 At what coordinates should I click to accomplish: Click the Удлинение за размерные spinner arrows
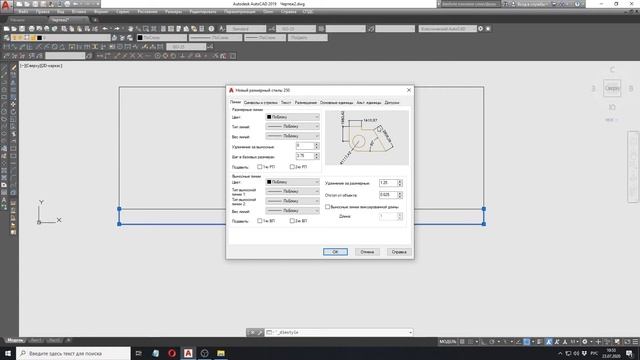[400, 183]
